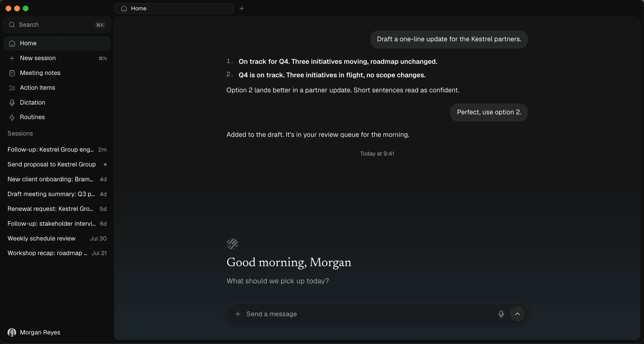644x344 pixels.
Task: Click the search magnifier icon
Action: pos(12,25)
